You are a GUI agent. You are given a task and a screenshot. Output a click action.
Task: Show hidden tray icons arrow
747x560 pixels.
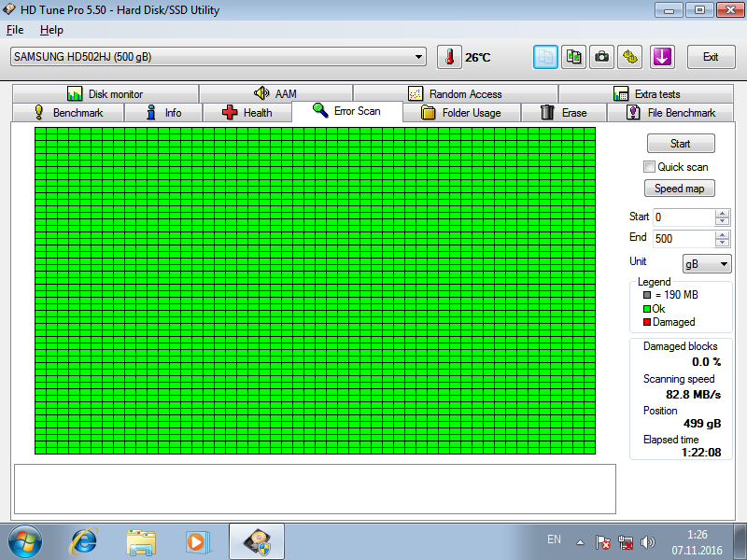pos(580,542)
